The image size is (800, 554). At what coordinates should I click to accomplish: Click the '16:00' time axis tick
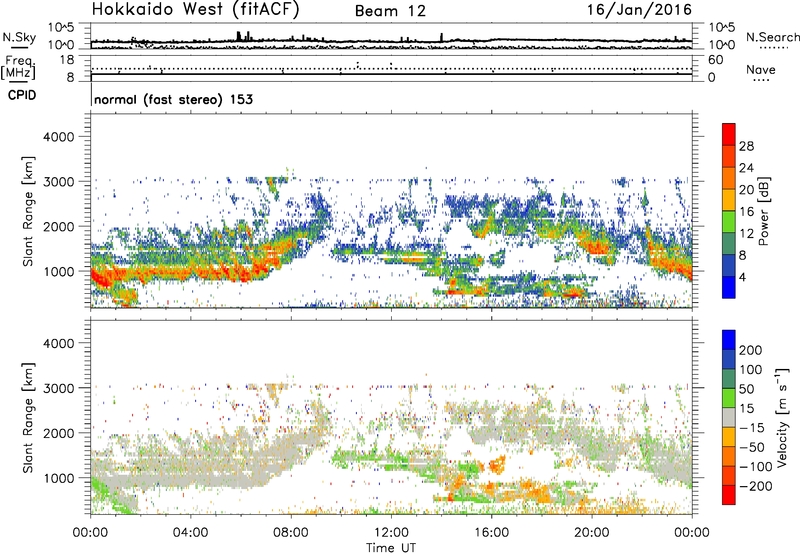[x=491, y=533]
